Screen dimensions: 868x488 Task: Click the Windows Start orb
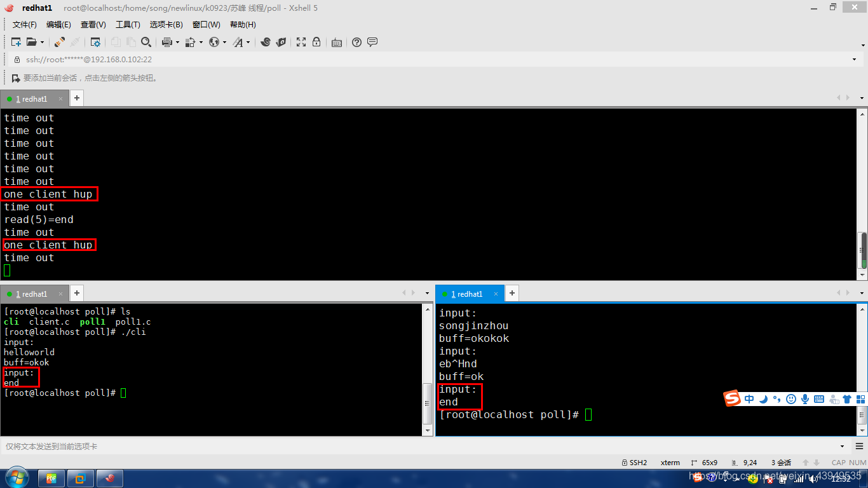click(16, 478)
